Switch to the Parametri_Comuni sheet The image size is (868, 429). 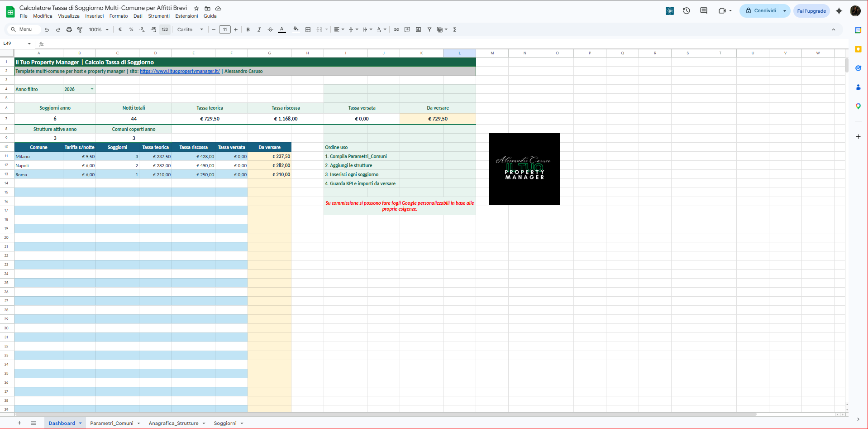tap(112, 423)
